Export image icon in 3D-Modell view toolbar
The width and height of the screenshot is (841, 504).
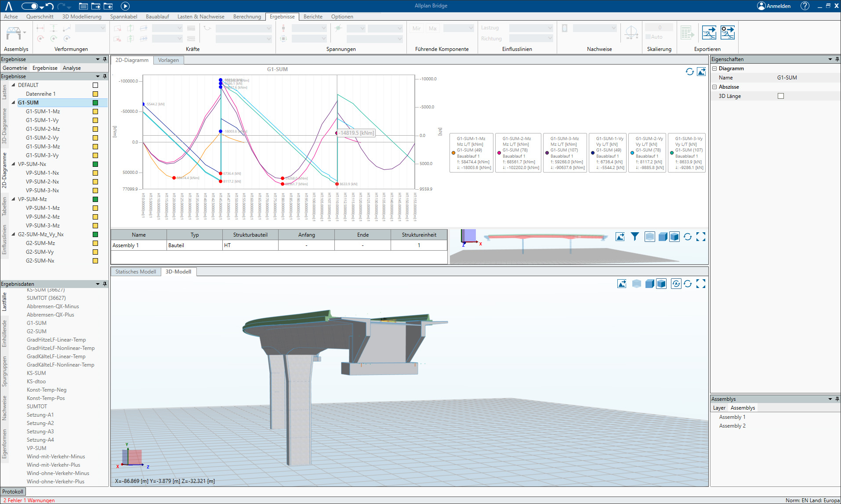tap(622, 284)
